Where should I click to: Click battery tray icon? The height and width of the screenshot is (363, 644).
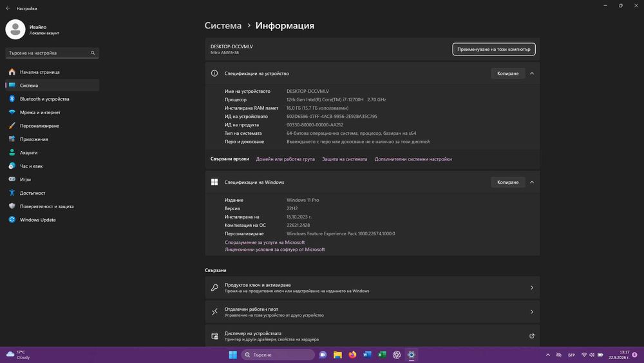click(600, 355)
